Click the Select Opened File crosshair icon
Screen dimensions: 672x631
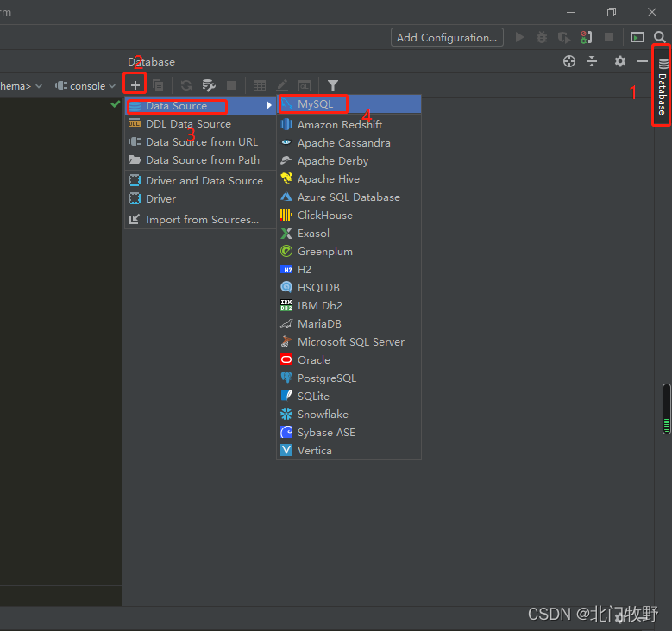(569, 61)
